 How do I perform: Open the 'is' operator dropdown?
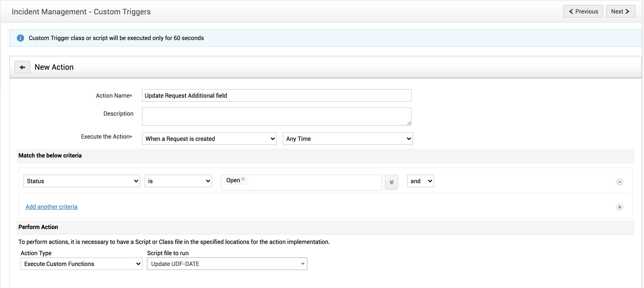[x=178, y=181]
